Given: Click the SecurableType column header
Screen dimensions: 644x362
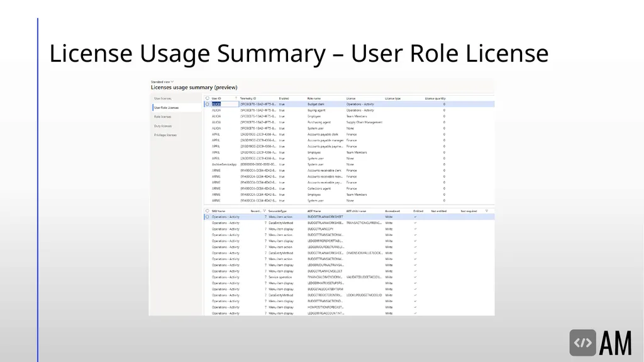Looking at the screenshot, I should click(277, 211).
